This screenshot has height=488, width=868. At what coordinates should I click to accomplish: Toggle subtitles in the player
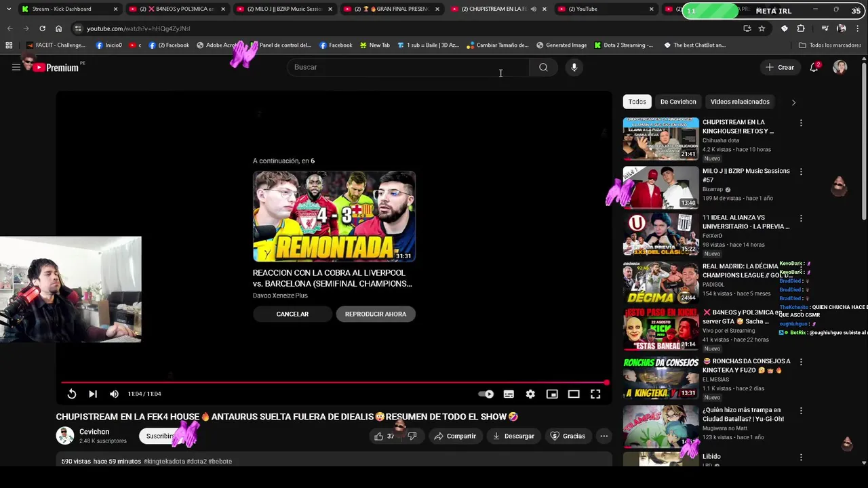(x=509, y=394)
